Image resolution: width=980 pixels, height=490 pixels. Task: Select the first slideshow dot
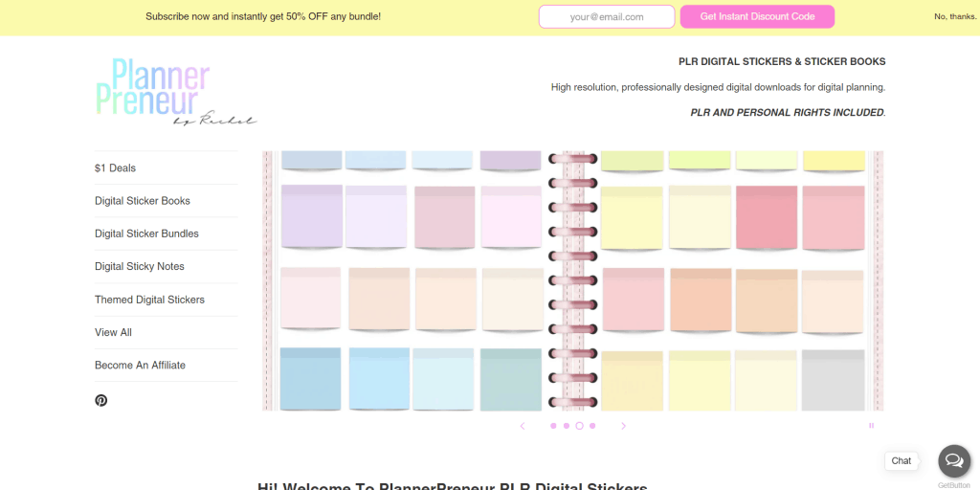[x=553, y=426]
